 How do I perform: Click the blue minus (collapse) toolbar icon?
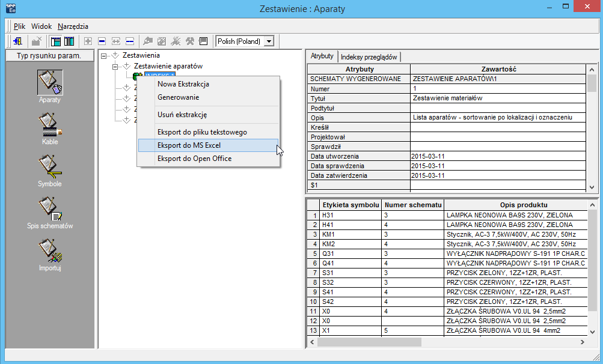tap(102, 41)
